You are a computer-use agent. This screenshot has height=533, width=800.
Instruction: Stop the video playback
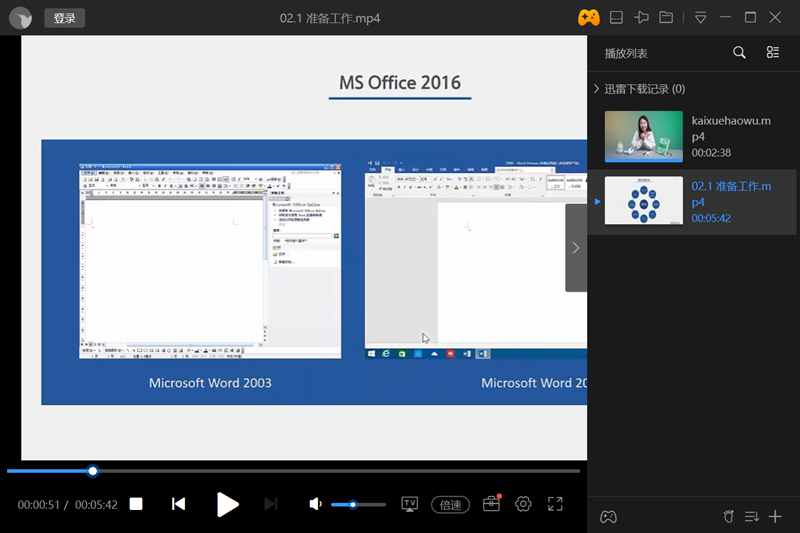pos(136,504)
